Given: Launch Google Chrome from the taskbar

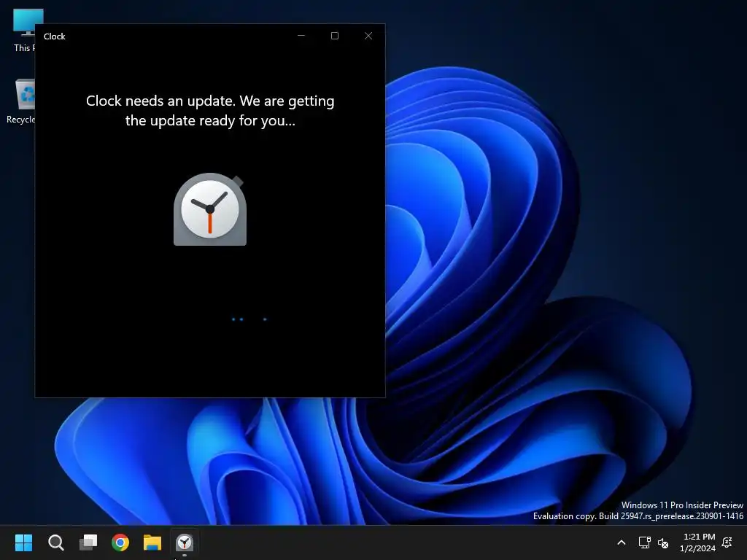Looking at the screenshot, I should [x=120, y=542].
